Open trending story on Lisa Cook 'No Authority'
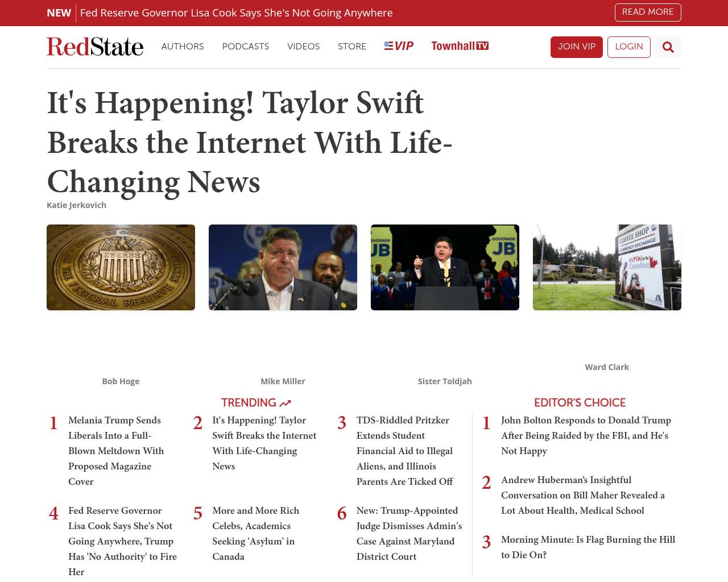 (x=122, y=541)
